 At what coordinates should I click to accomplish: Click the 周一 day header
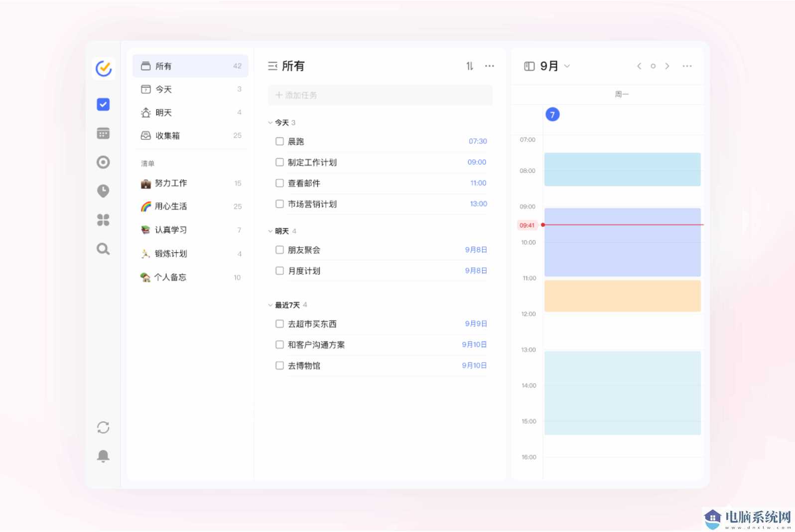point(622,95)
